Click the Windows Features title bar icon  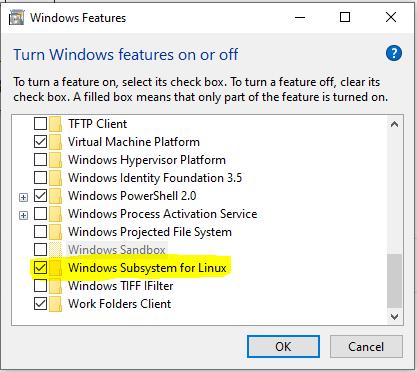point(16,17)
